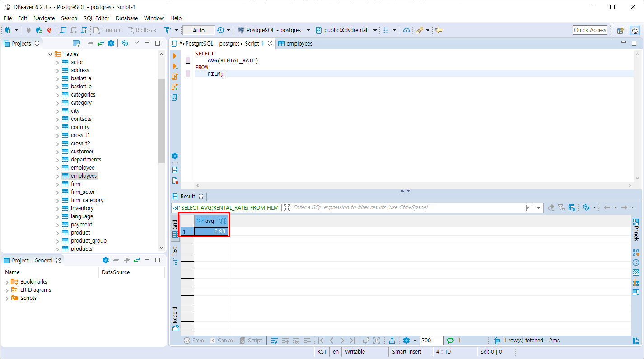Select the Result tab

(x=188, y=196)
